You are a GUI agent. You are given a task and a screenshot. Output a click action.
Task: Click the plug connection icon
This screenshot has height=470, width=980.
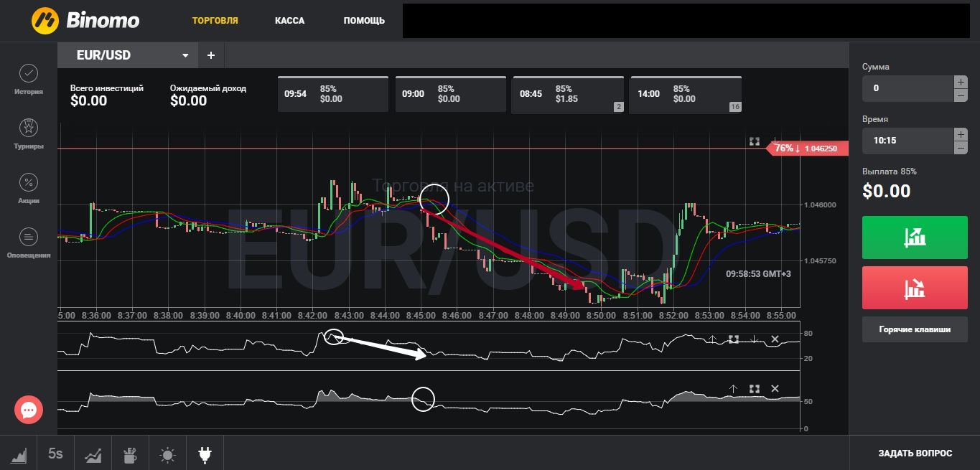coord(205,453)
